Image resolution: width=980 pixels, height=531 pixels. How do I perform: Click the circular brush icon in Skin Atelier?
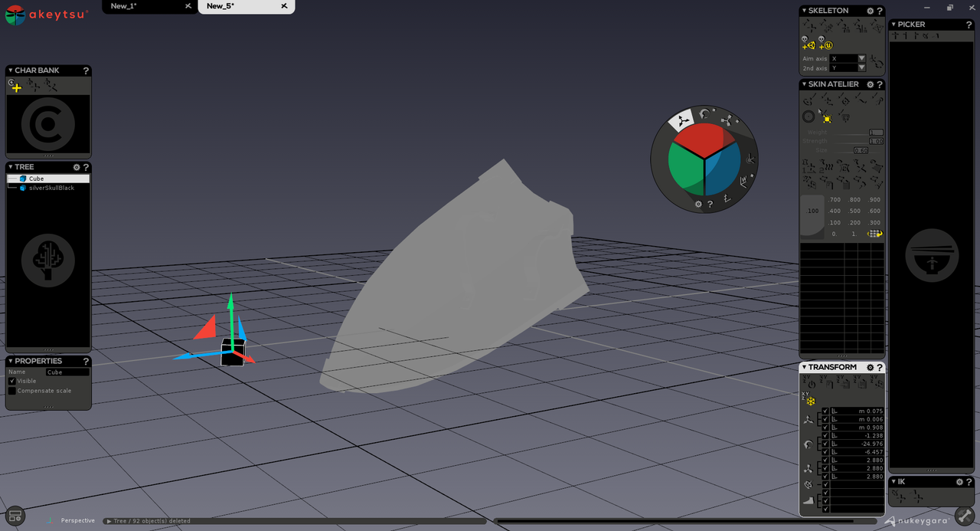(x=808, y=116)
